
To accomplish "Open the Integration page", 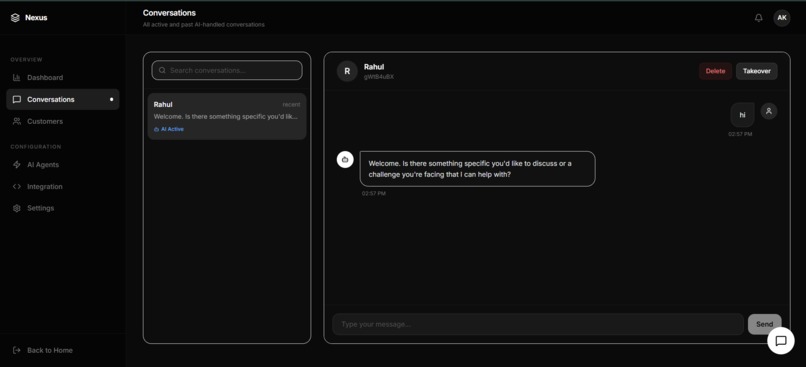I will tap(63, 187).
